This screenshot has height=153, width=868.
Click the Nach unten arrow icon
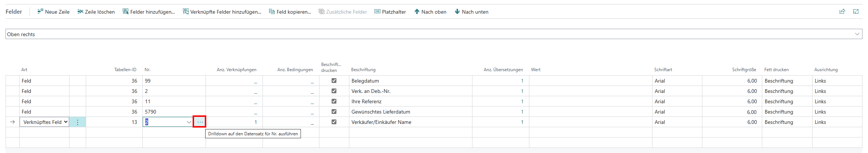coord(457,11)
